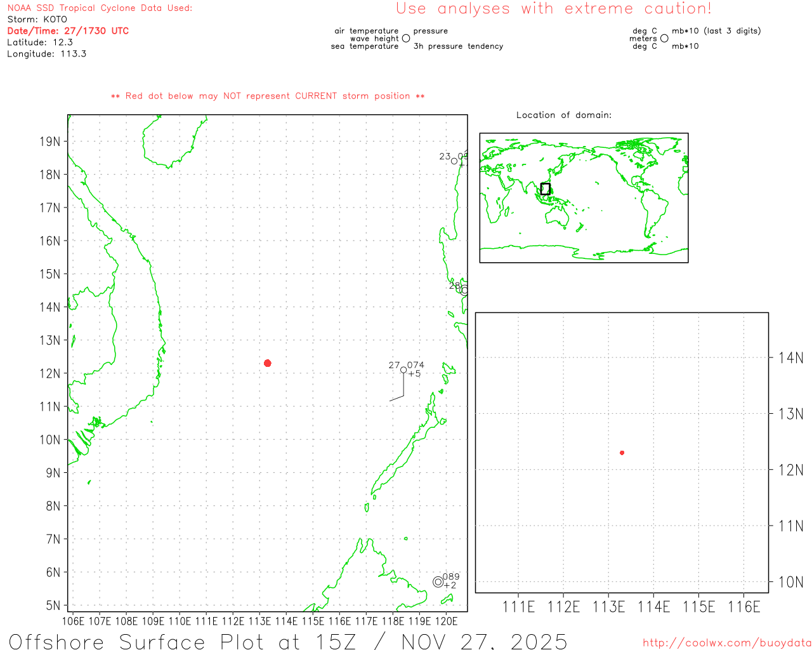Click the Date/Time: 27/1730 UTC label

pos(68,31)
